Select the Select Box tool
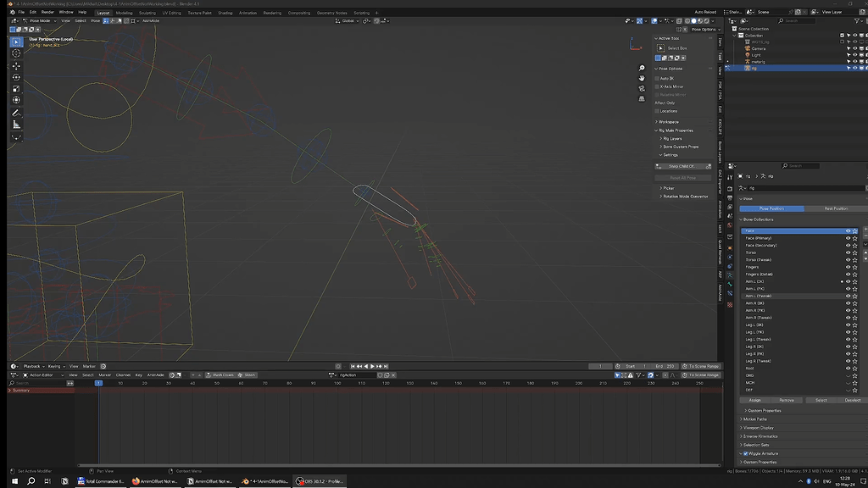The width and height of the screenshot is (868, 488). pos(16,42)
